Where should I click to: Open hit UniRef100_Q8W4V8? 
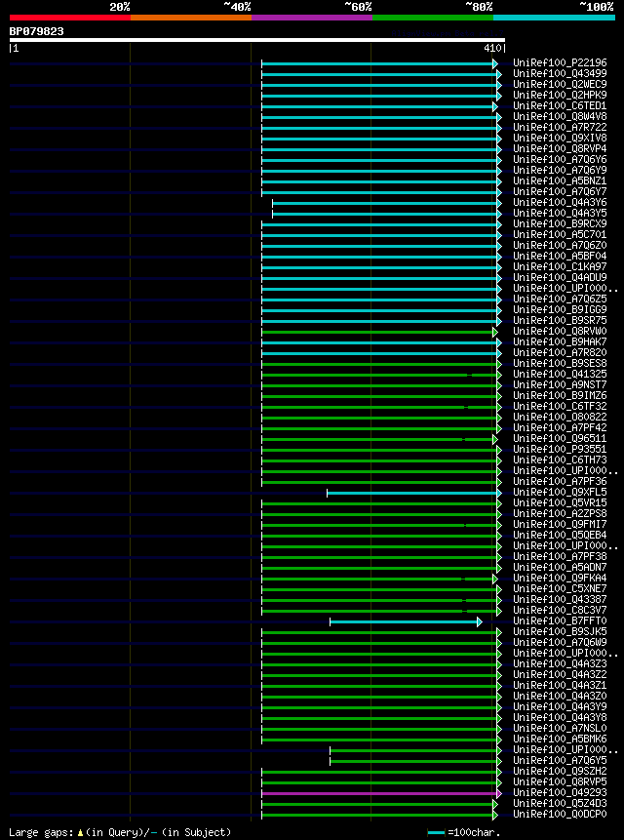click(560, 117)
